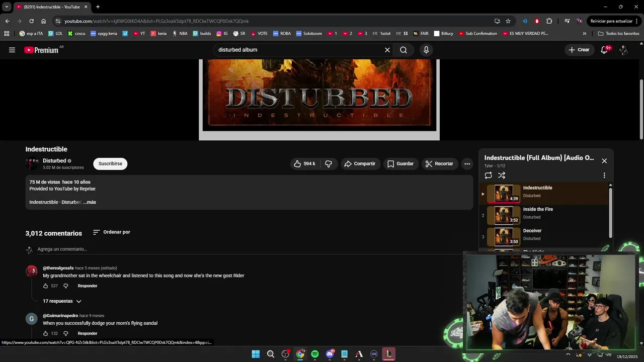Open Spotify from the taskbar
This screenshot has width=644, height=362.
point(315,354)
